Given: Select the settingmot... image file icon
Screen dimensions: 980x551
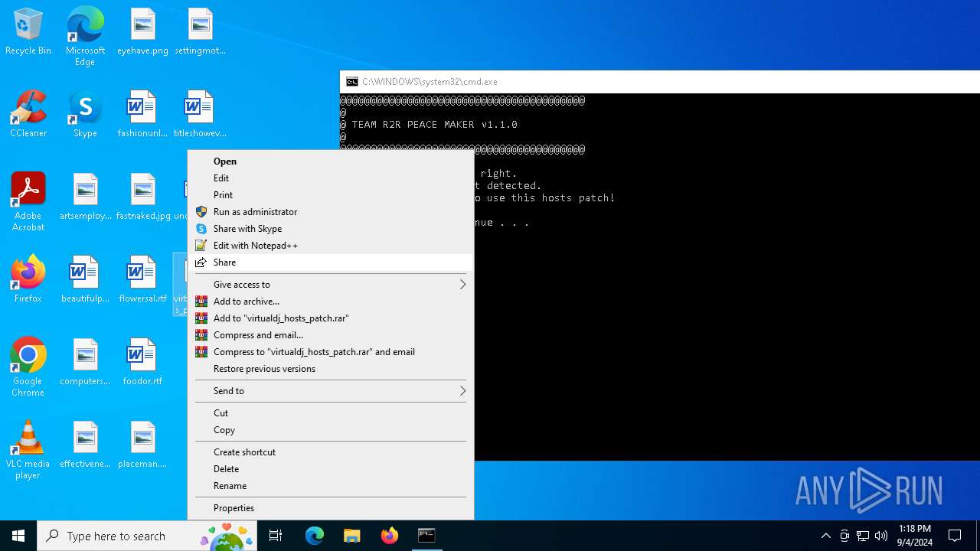Looking at the screenshot, I should [x=200, y=32].
